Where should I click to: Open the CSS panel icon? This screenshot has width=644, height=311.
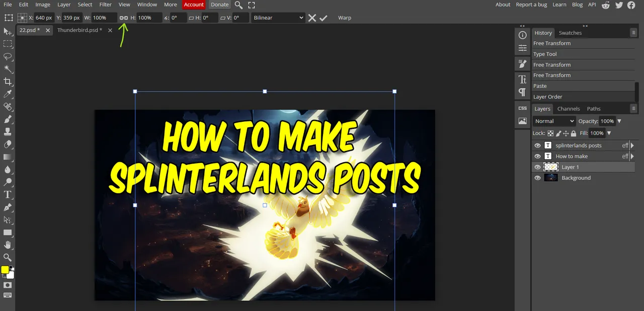(x=523, y=108)
